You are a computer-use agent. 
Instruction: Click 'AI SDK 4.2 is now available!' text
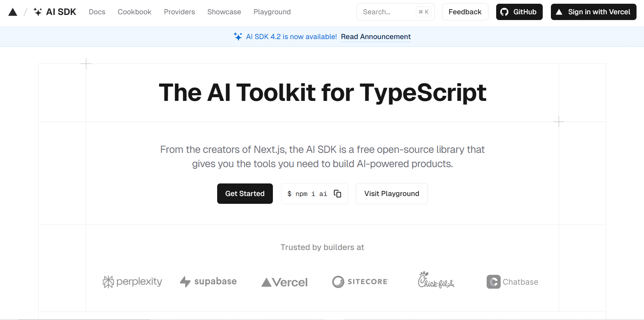click(292, 37)
